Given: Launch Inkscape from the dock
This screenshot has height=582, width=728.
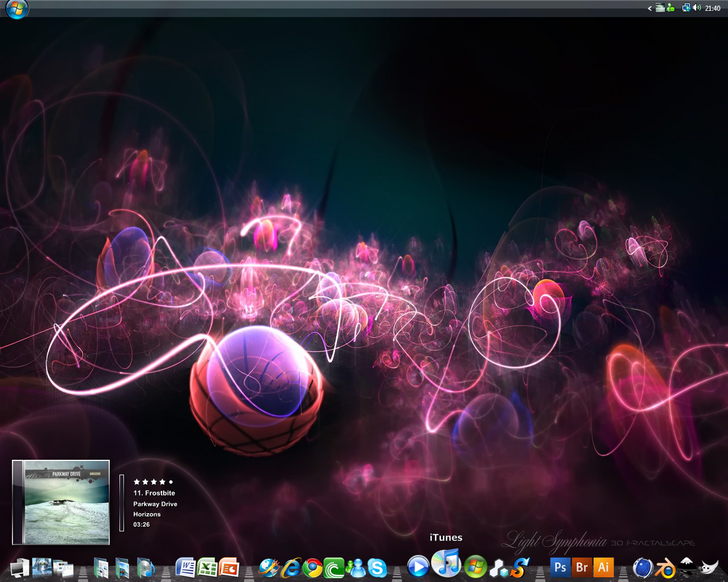Looking at the screenshot, I should (687, 568).
